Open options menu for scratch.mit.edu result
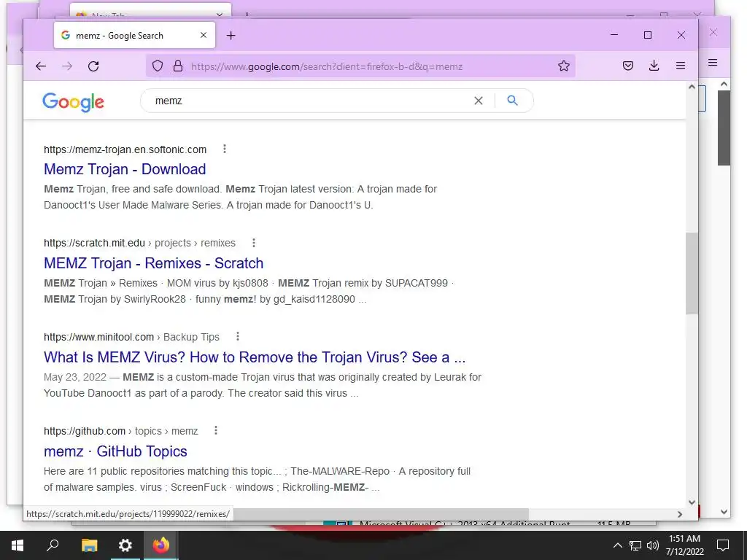This screenshot has width=747, height=560. point(253,243)
